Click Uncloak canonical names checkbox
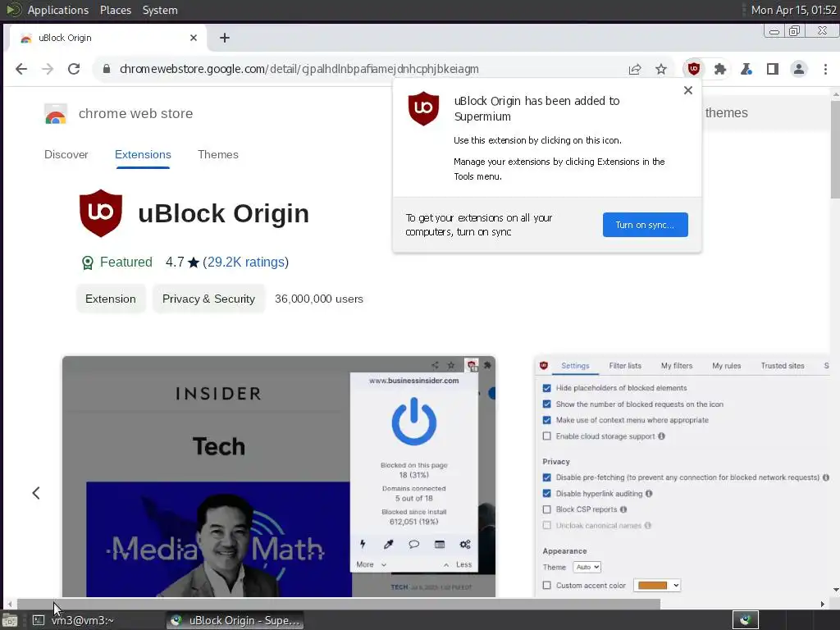The width and height of the screenshot is (840, 630). pos(546,526)
